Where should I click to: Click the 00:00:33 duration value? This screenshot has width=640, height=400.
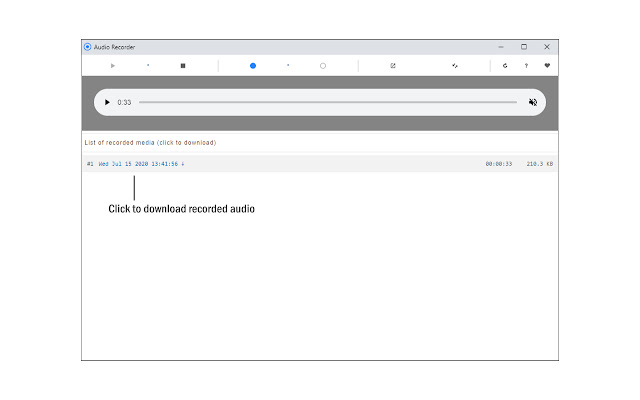click(x=498, y=164)
